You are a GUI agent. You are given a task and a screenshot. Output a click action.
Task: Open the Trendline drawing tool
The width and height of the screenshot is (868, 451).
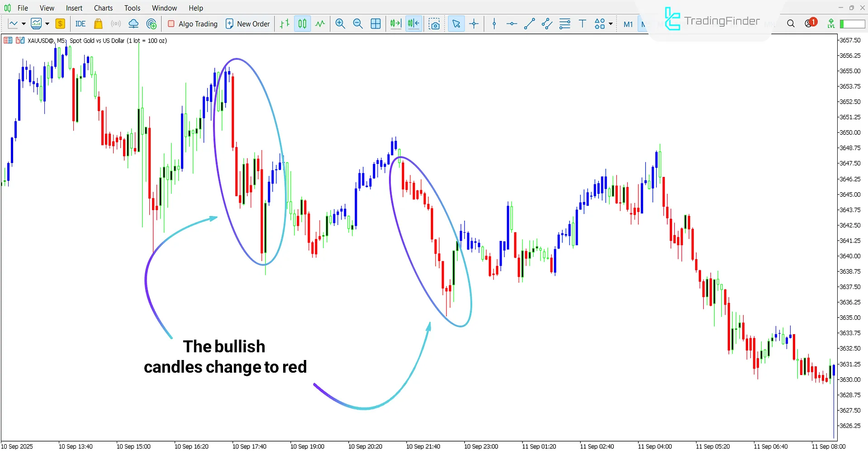tap(529, 24)
